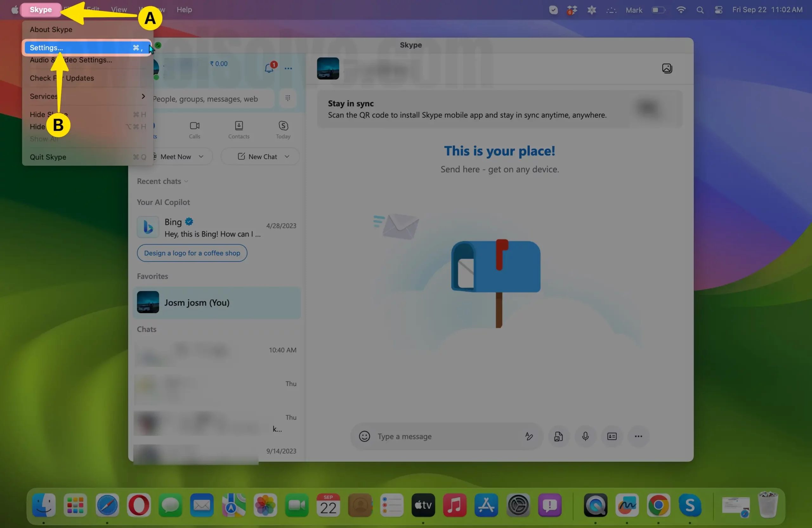Open the View menu in menu bar

coord(119,10)
